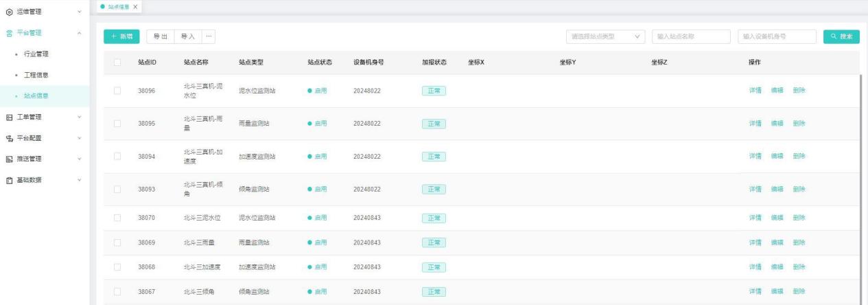Click the 平台管理 sidebar icon

8,32
